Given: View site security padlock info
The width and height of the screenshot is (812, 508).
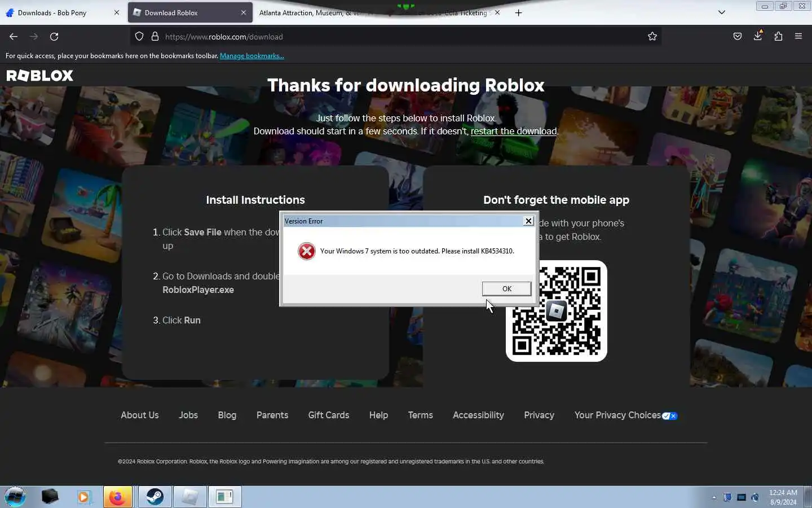Looking at the screenshot, I should pyautogui.click(x=155, y=37).
